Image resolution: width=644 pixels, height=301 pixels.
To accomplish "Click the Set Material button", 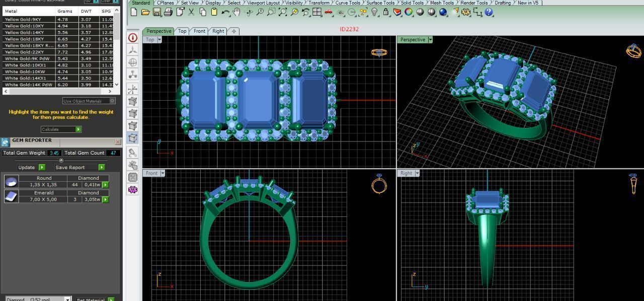I will (95, 299).
